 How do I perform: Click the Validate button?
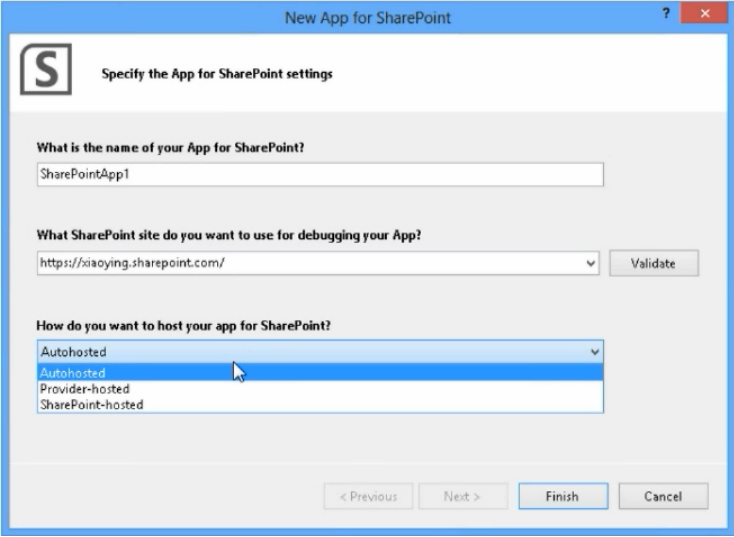pyautogui.click(x=653, y=263)
